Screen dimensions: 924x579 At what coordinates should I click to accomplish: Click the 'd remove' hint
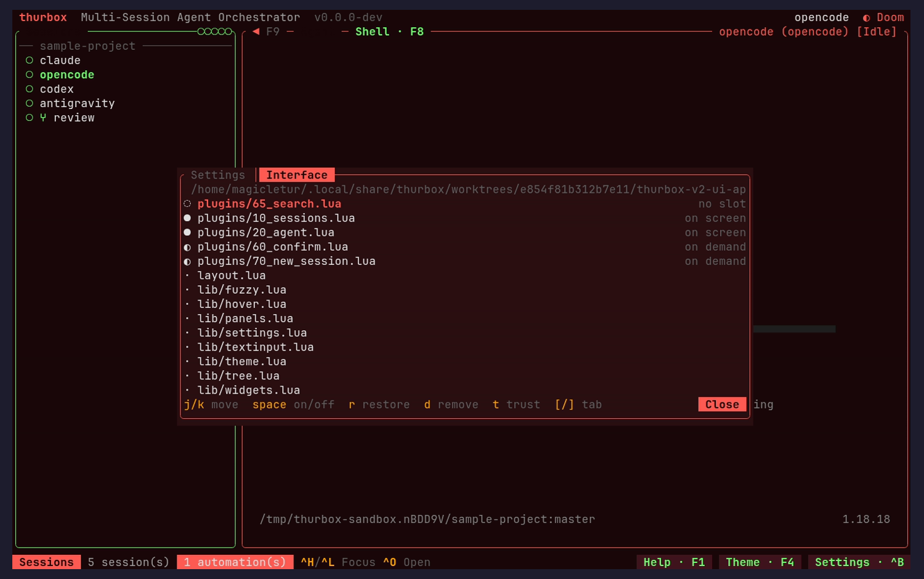tap(451, 405)
